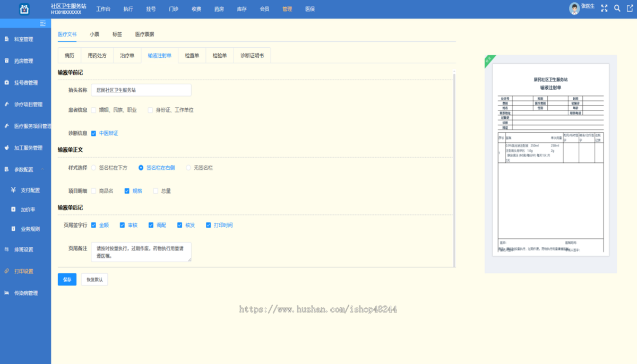637x364 pixels.
Task: Click the 传染病管理 sidebar icon
Action: pos(6,293)
